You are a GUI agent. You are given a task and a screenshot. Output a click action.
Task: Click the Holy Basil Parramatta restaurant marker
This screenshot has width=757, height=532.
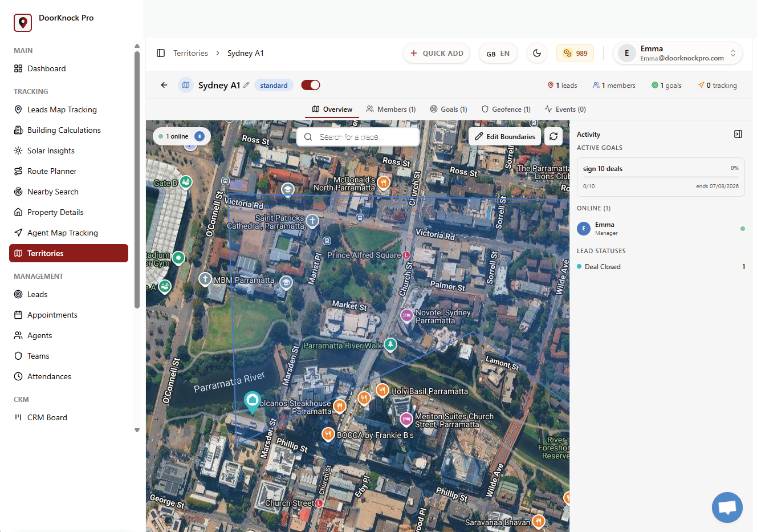[382, 391]
